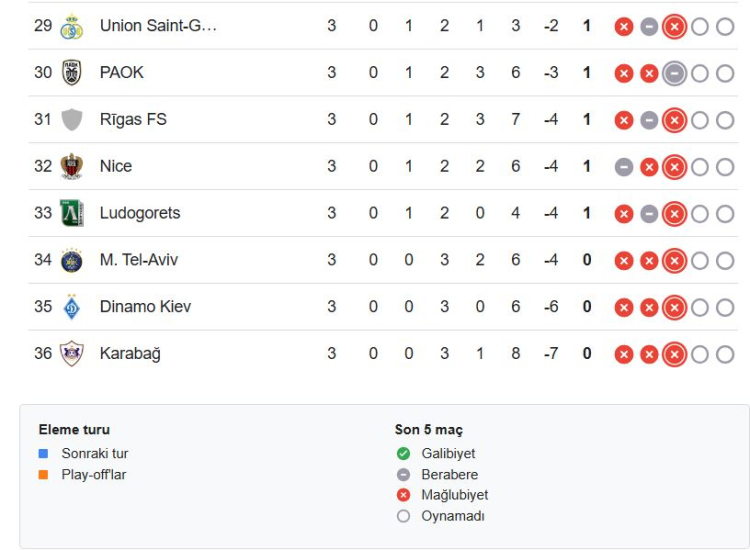Open the Nice team link
Screen dimensions: 750x550
click(x=116, y=166)
